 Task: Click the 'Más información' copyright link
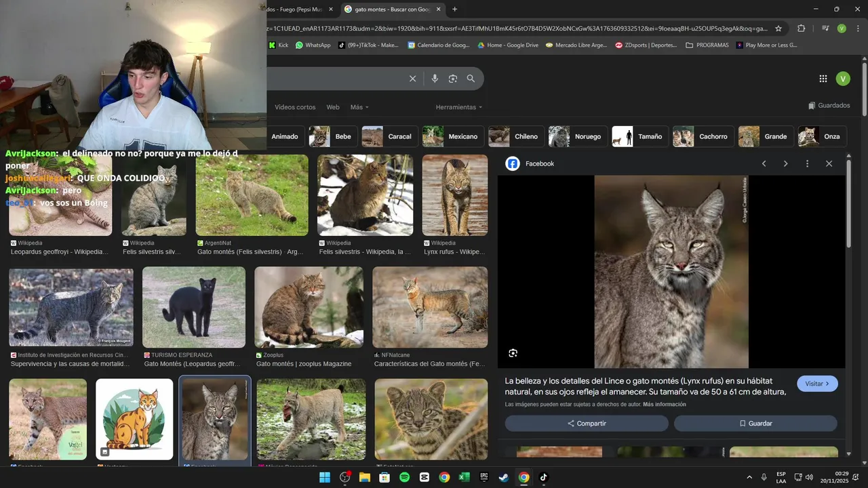(665, 405)
